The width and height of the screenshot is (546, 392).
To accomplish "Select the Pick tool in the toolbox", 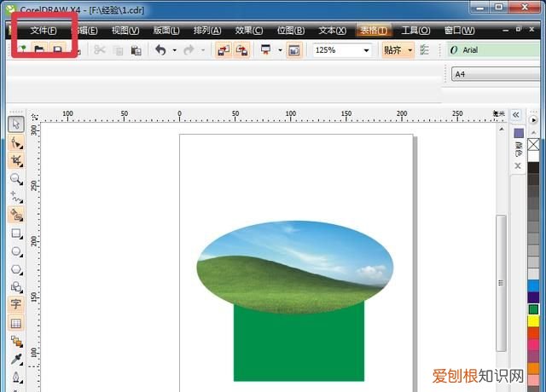I will click(16, 124).
